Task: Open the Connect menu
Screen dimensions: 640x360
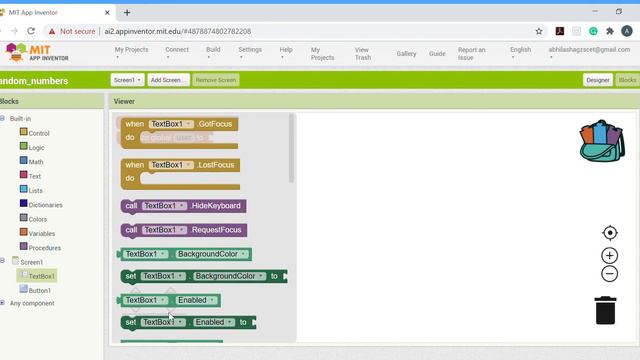Action: [x=177, y=53]
